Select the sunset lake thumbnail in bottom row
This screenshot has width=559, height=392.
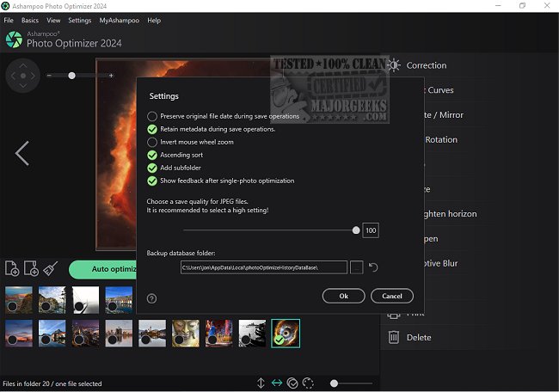[19, 334]
